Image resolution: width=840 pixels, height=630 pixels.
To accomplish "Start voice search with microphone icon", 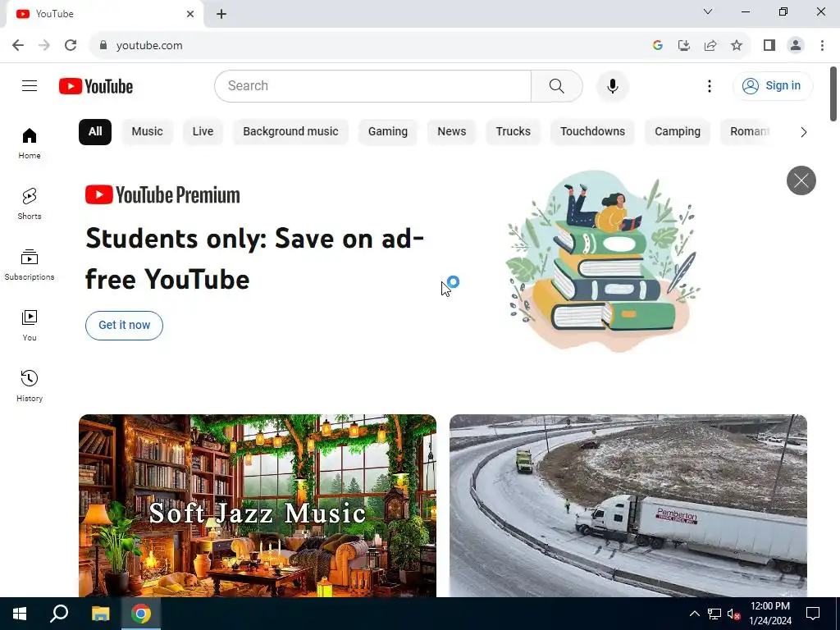I will pyautogui.click(x=612, y=85).
